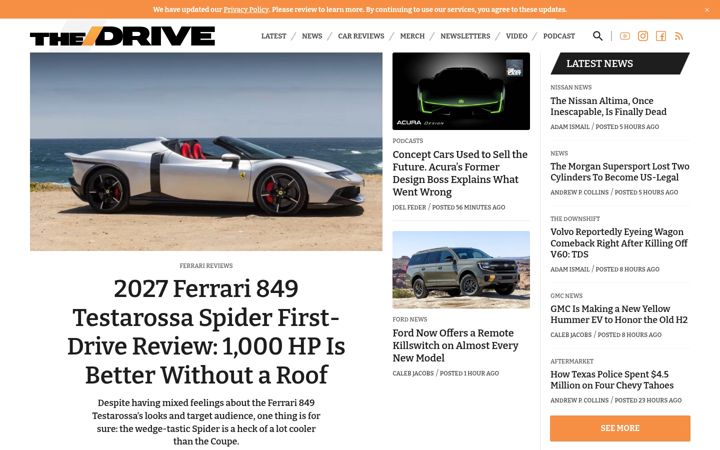Read the Nissan Altima Is Finally Dead story

(608, 106)
